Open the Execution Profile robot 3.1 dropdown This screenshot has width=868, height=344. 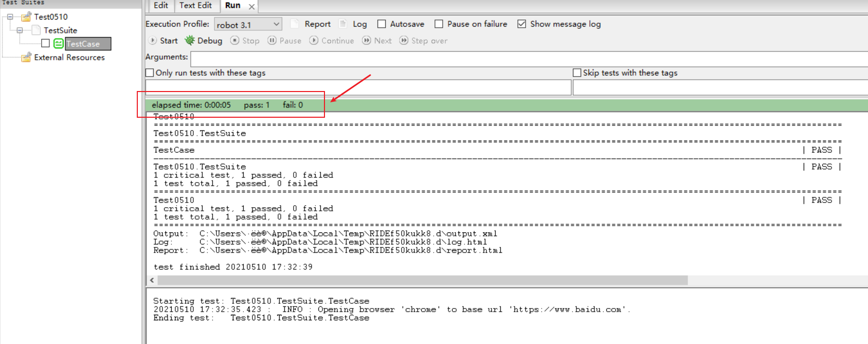point(248,24)
